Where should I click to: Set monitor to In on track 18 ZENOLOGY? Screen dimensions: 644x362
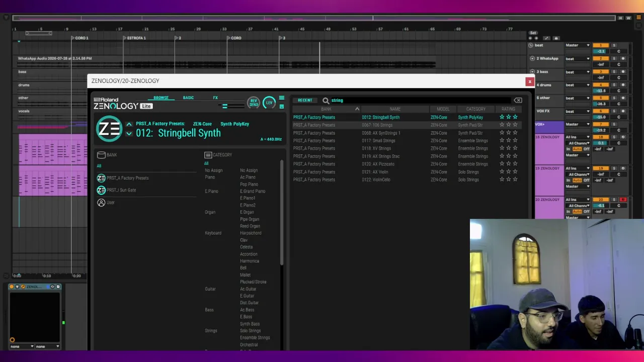click(x=569, y=149)
